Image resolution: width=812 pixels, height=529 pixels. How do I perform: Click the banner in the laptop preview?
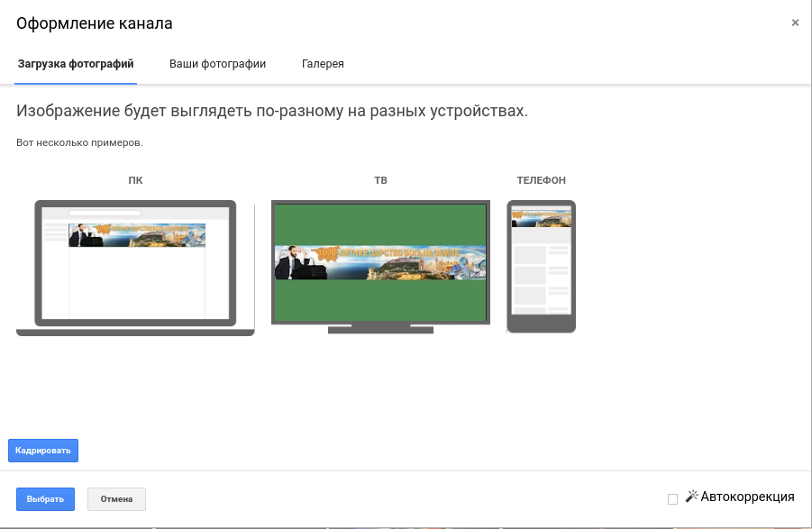coord(137,235)
